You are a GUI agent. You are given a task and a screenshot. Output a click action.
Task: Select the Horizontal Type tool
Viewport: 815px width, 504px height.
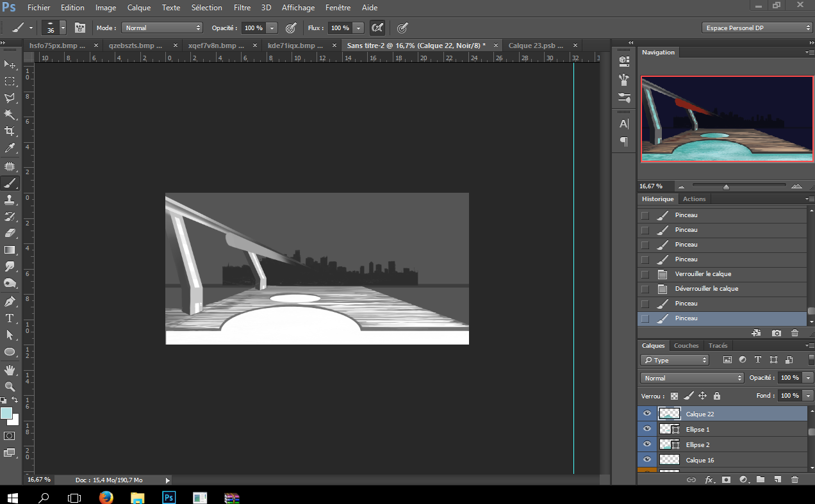click(10, 318)
